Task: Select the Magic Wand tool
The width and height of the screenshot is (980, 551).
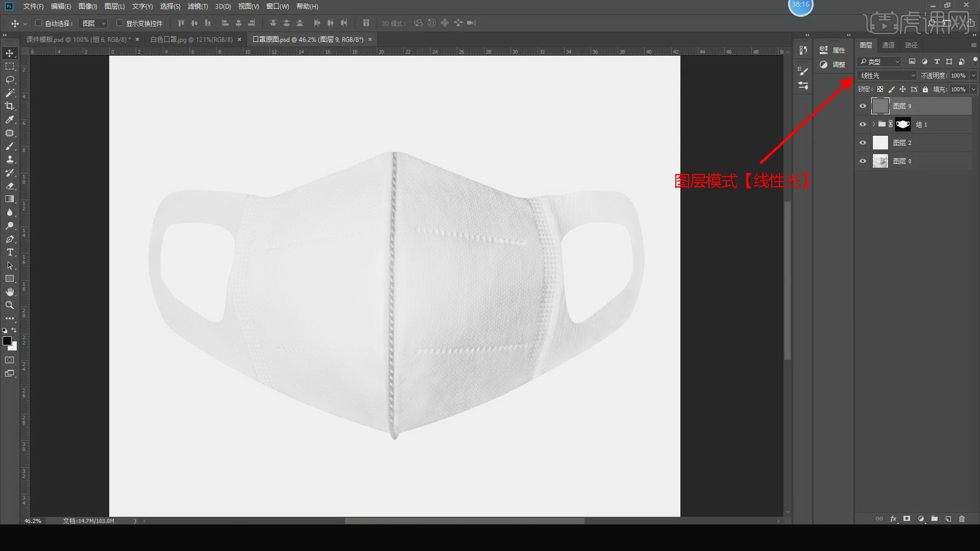Action: pos(10,93)
